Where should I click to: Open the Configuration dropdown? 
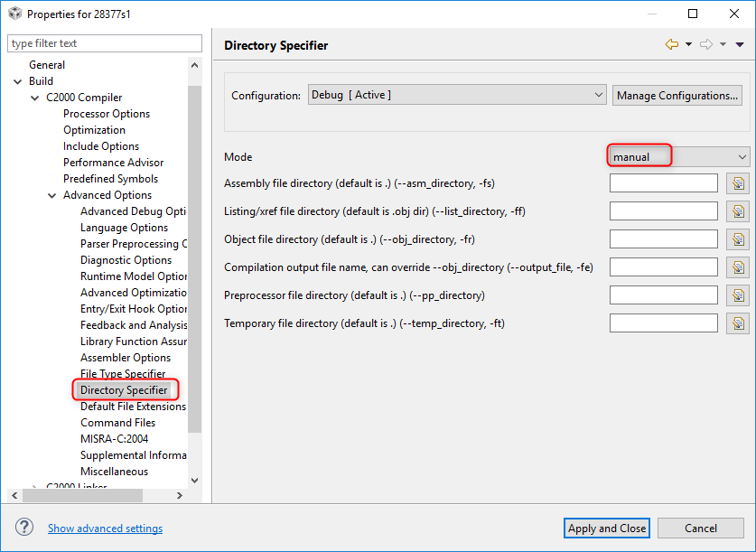[456, 95]
